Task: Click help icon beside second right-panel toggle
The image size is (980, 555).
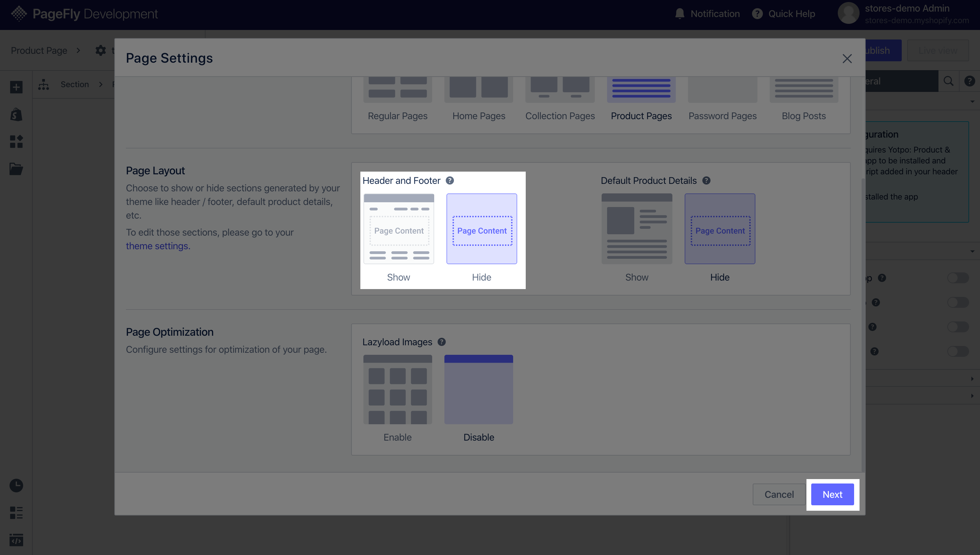Action: pos(876,302)
